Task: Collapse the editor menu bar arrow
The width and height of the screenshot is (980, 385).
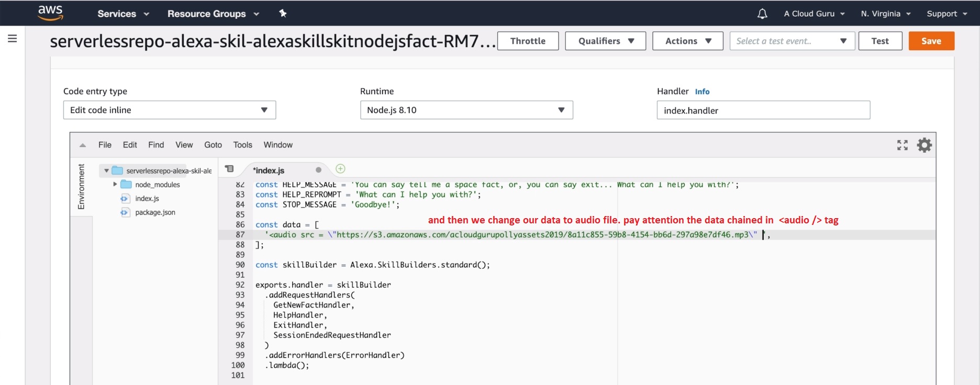Action: [x=83, y=145]
